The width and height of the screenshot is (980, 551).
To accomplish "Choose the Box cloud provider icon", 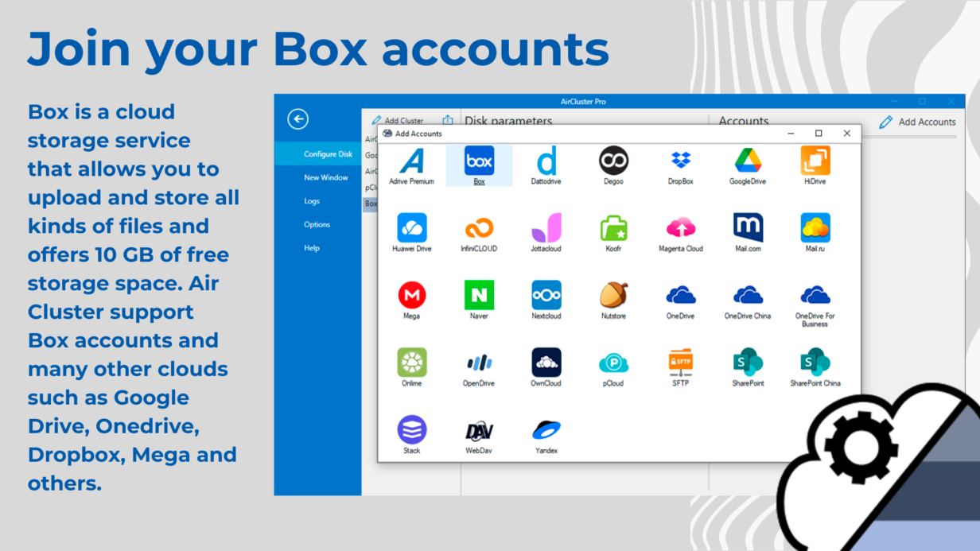I will pyautogui.click(x=479, y=161).
